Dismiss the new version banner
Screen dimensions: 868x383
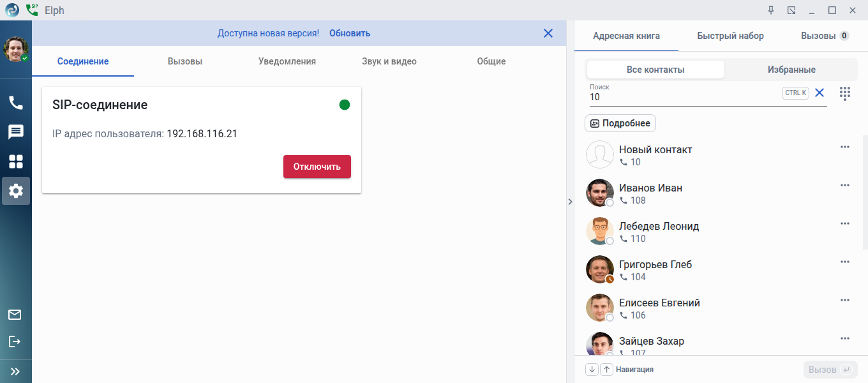(x=548, y=33)
